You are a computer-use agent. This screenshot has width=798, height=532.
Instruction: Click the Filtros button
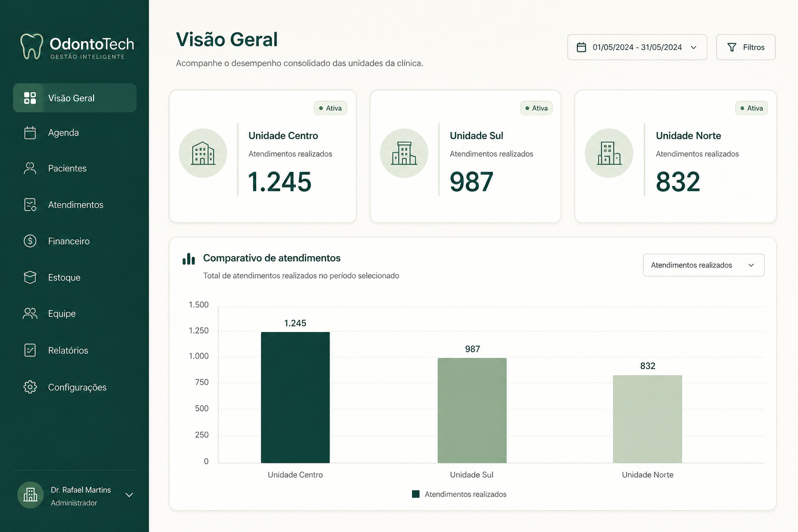pos(746,47)
